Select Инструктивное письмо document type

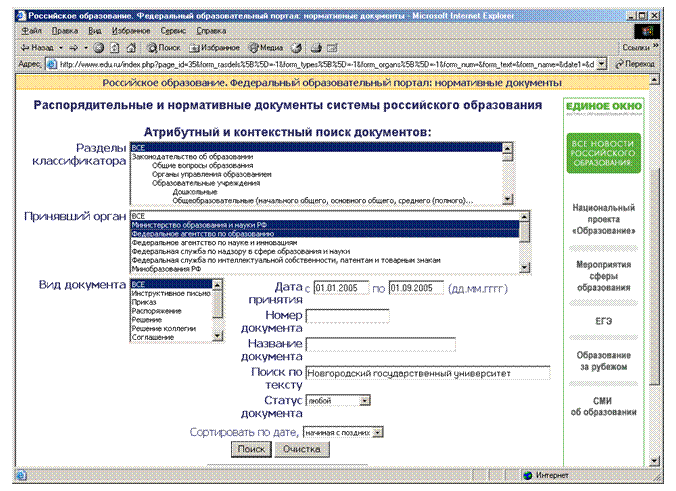tap(172, 294)
